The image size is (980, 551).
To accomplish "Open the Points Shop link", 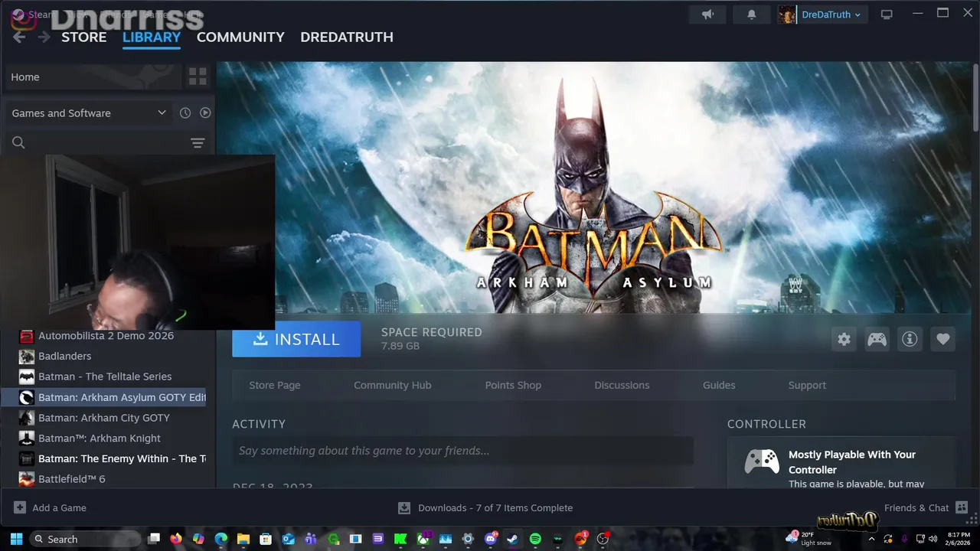I will [x=513, y=385].
